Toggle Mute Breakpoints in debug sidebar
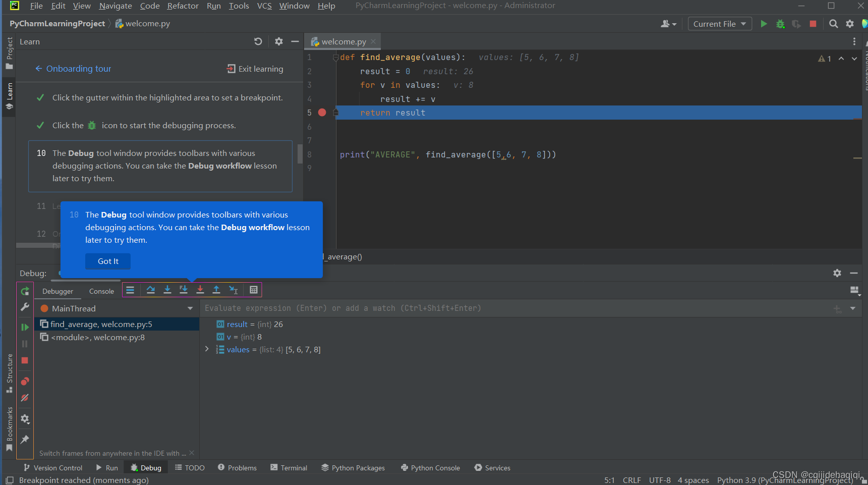The height and width of the screenshot is (485, 868). point(25,398)
